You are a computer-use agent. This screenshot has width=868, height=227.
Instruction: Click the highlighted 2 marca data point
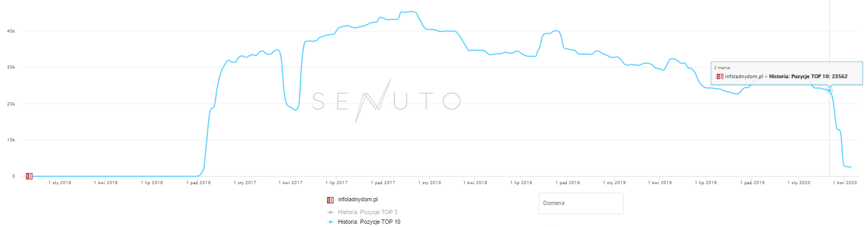pos(829,90)
